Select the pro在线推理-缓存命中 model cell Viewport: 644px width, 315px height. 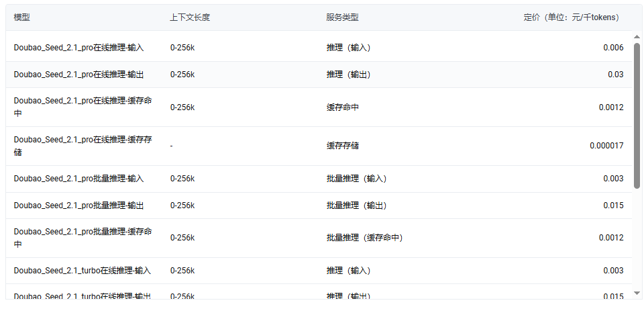pyautogui.click(x=83, y=107)
